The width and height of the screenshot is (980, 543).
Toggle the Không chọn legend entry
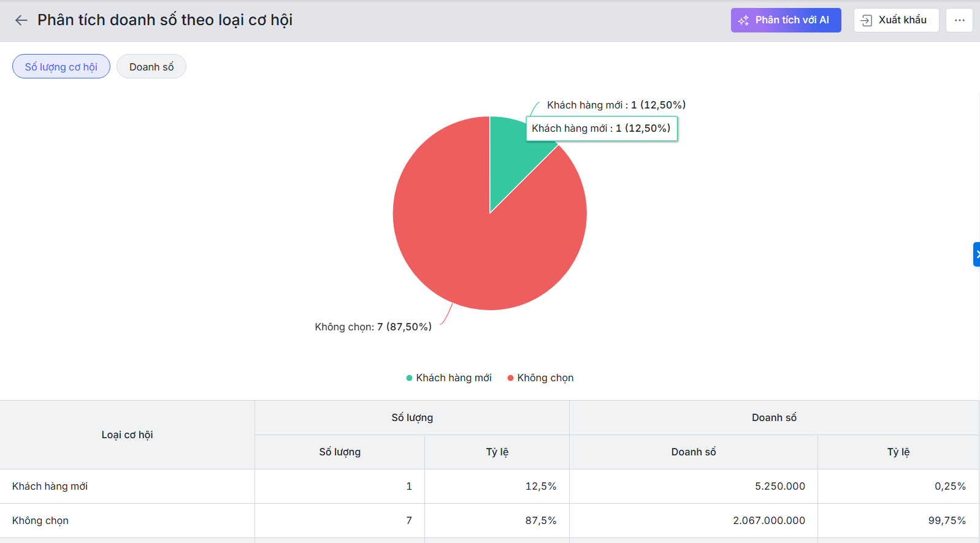pyautogui.click(x=540, y=378)
